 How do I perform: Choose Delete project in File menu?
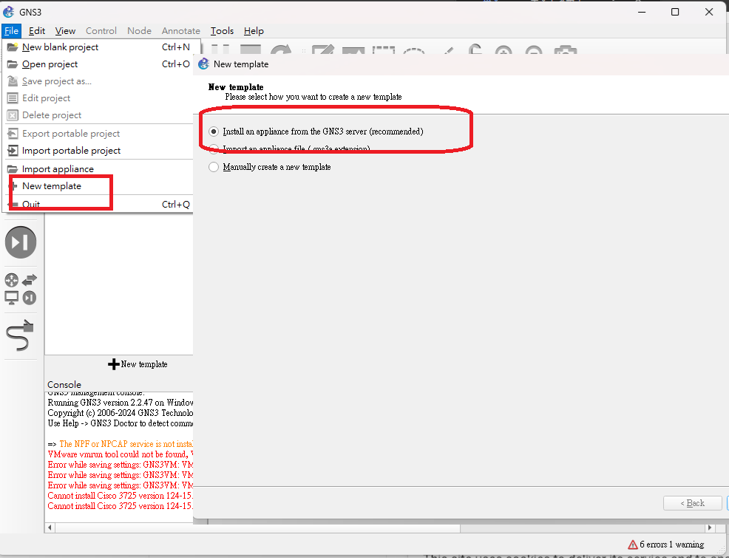(x=99, y=115)
